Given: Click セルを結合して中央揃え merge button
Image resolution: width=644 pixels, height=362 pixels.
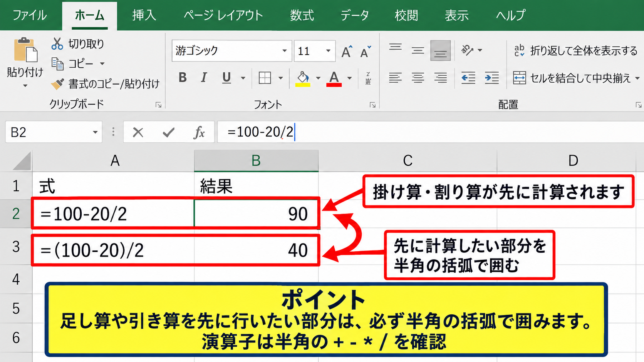Looking at the screenshot, I should point(572,78).
